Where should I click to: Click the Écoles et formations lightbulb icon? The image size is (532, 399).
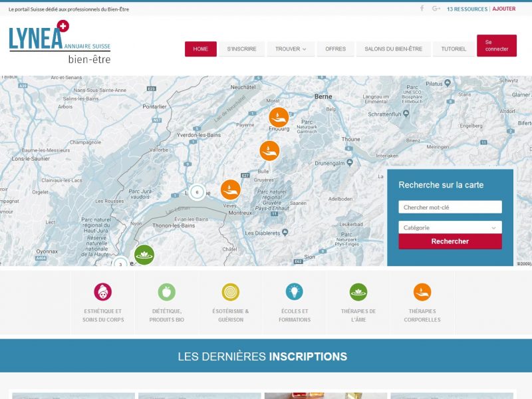coord(294,292)
